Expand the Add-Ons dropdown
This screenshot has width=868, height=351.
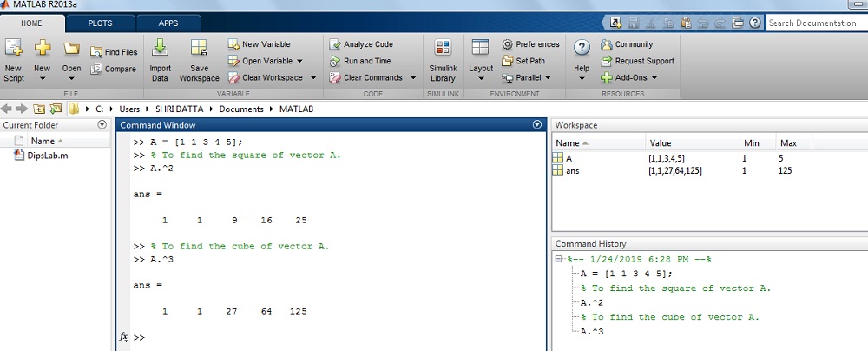pos(654,77)
